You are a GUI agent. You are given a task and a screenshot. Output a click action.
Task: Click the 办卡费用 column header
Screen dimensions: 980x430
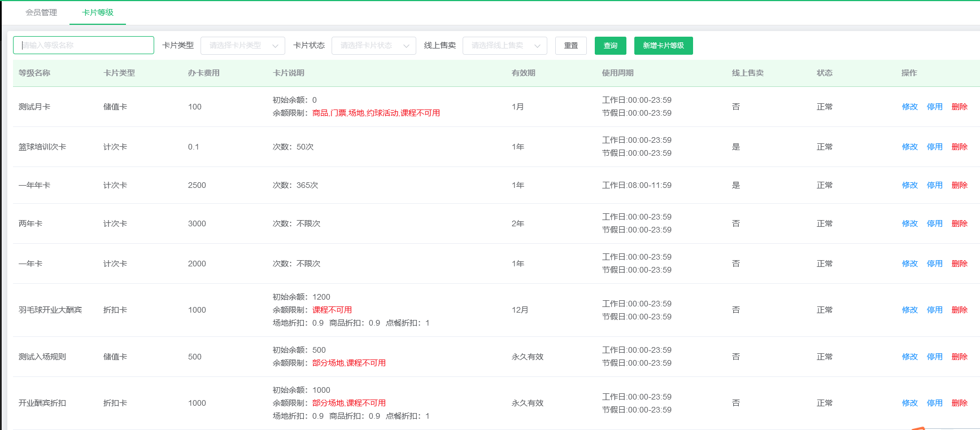pos(203,73)
